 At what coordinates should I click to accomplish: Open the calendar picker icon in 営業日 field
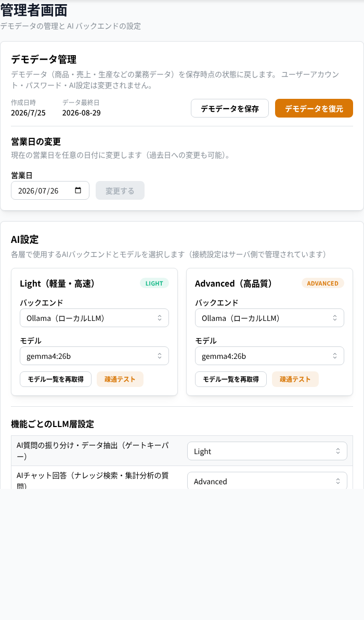coord(78,190)
